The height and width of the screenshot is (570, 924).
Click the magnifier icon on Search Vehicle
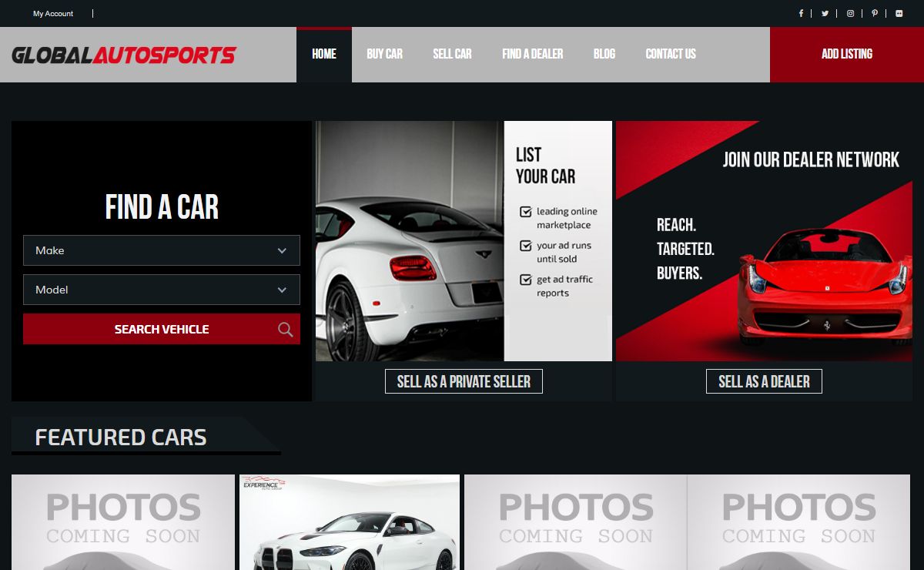tap(285, 330)
